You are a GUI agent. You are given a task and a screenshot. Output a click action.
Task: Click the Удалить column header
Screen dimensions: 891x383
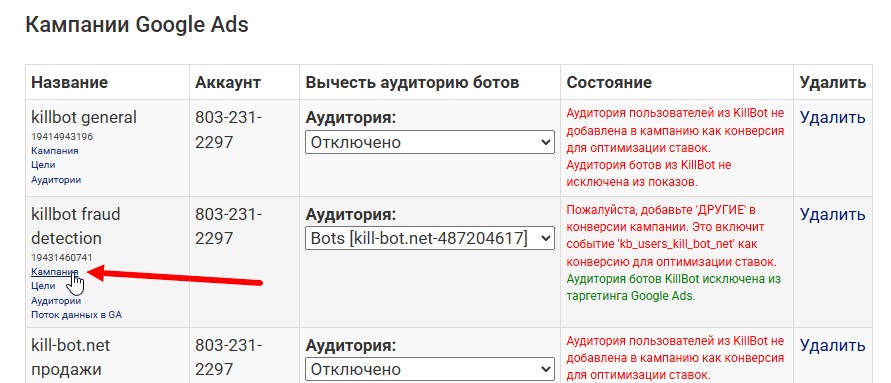click(x=832, y=82)
